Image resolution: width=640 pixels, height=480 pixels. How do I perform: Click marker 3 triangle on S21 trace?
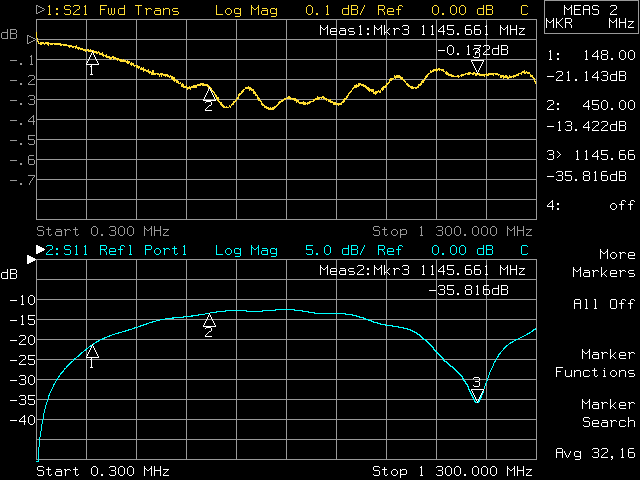pos(478,66)
